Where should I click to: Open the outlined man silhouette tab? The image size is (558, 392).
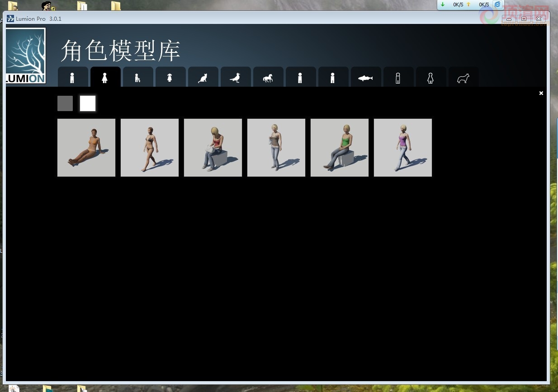[398, 77]
